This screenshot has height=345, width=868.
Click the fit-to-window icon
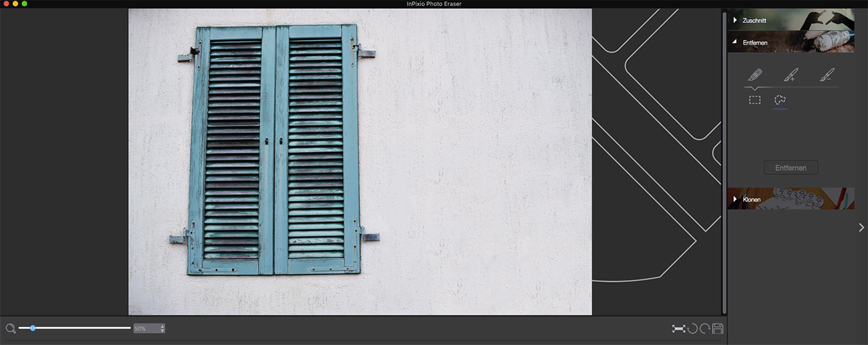678,329
